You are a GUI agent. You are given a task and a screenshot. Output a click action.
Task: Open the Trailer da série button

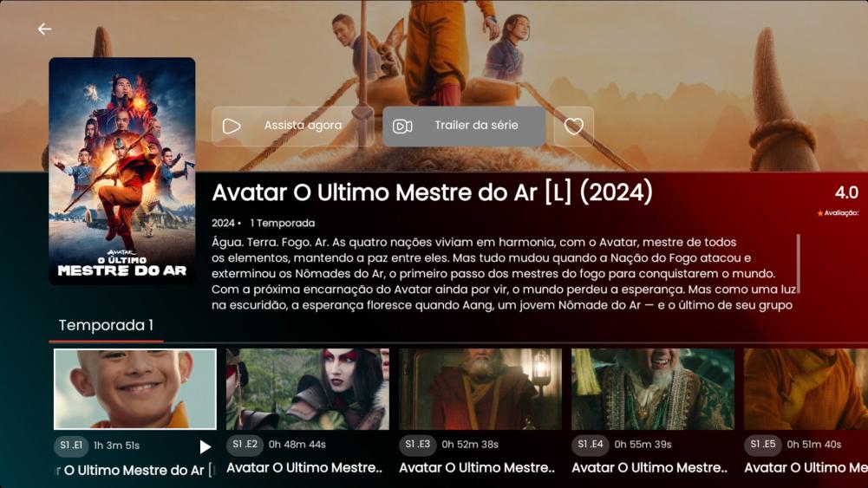(464, 127)
